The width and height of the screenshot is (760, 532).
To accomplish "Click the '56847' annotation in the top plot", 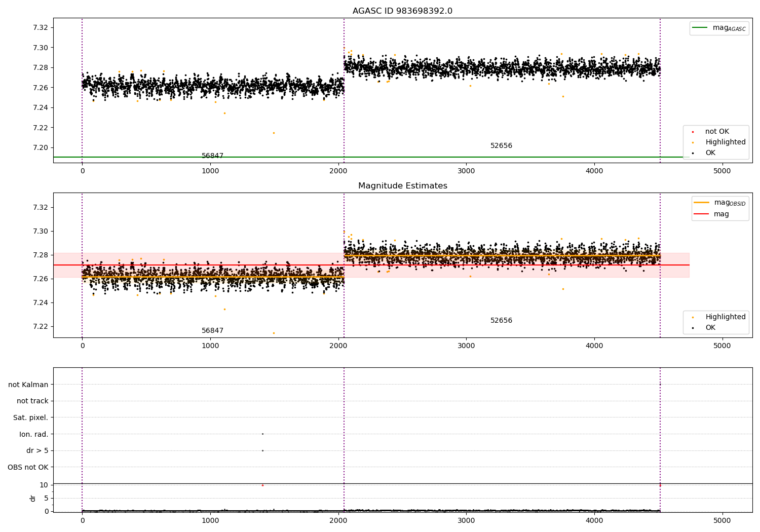I will click(212, 156).
